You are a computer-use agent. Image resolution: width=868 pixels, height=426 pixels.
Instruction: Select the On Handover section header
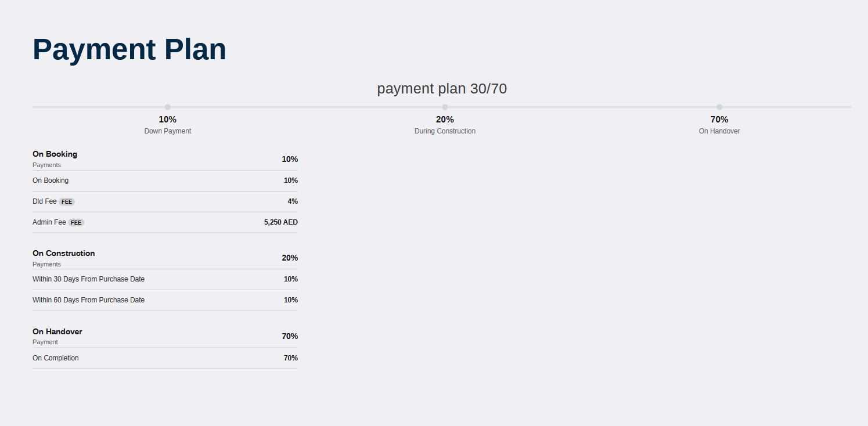[57, 332]
